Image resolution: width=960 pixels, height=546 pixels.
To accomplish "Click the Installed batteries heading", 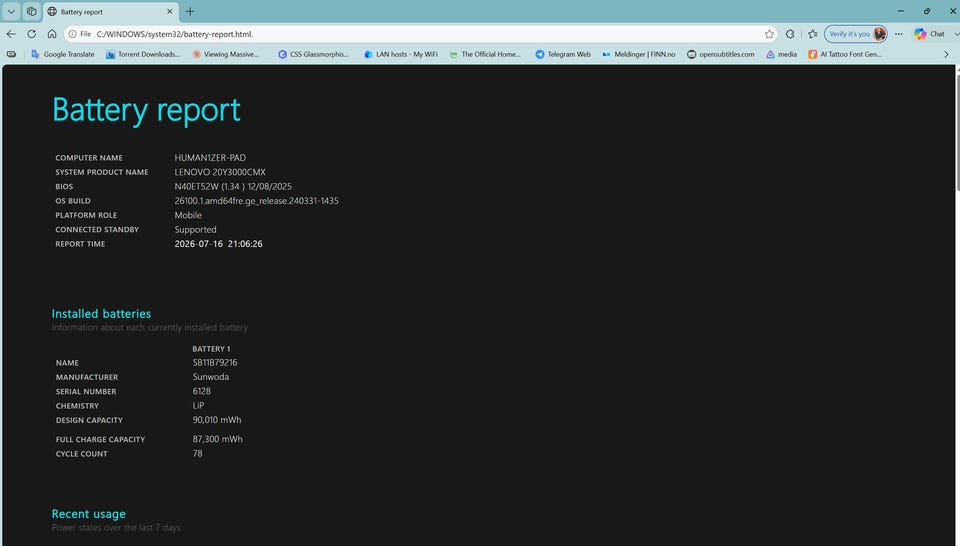I will (x=101, y=313).
